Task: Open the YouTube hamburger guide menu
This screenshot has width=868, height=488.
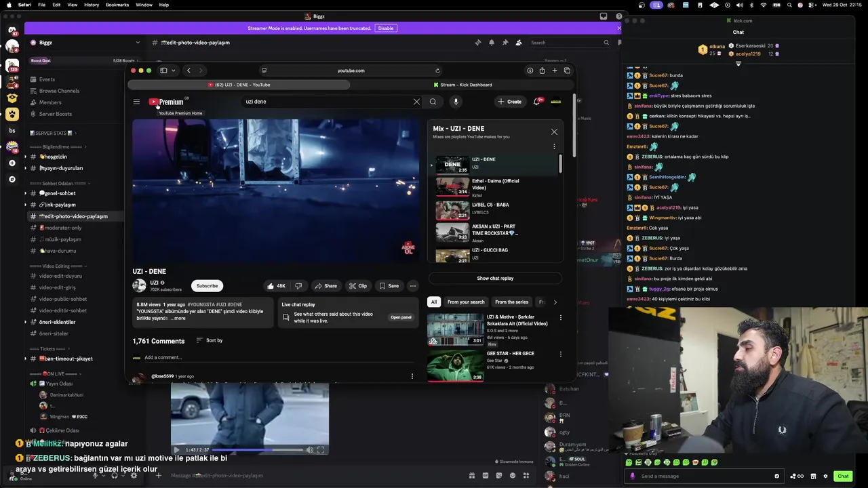Action: point(136,102)
